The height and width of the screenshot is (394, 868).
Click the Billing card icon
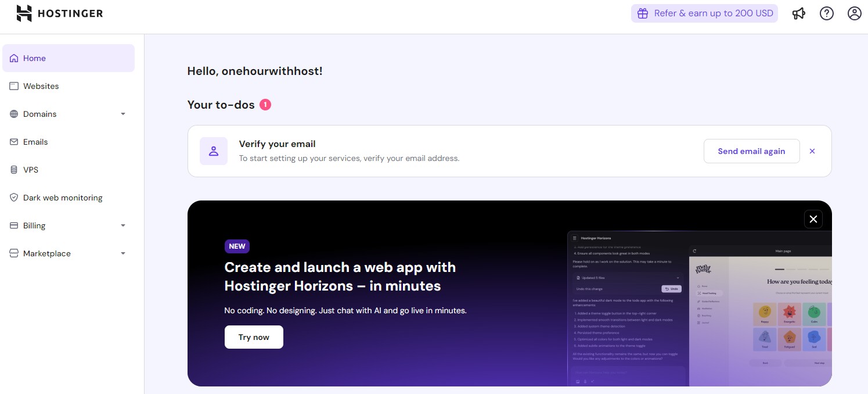pos(14,225)
